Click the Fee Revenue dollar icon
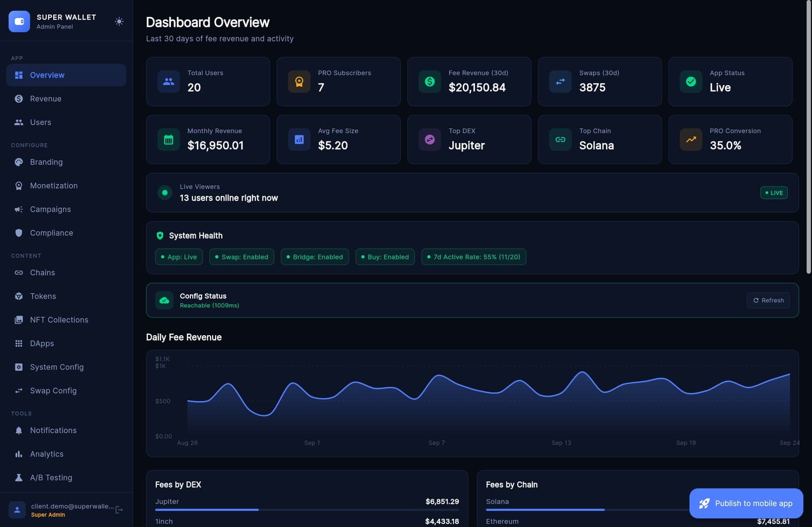 click(x=430, y=81)
